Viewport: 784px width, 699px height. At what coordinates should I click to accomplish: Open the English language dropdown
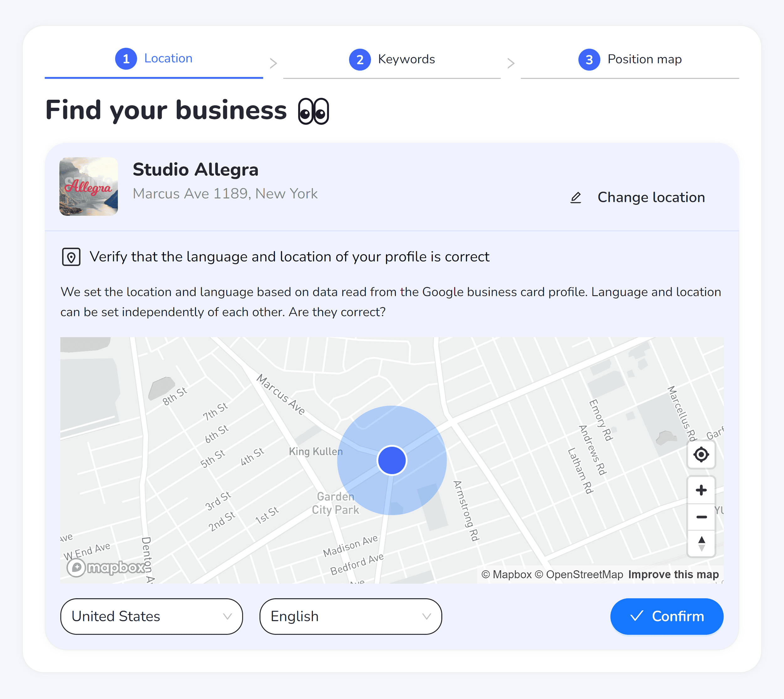tap(351, 616)
